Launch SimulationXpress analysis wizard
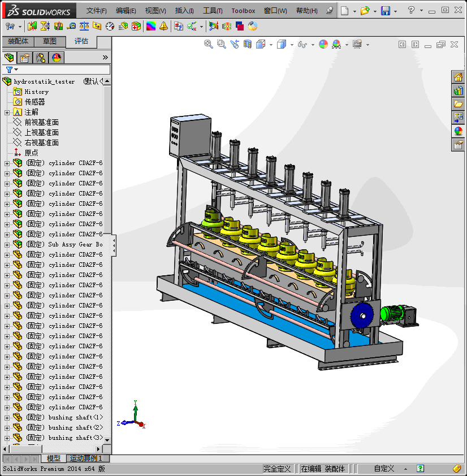The height and width of the screenshot is (476, 467). point(214,27)
